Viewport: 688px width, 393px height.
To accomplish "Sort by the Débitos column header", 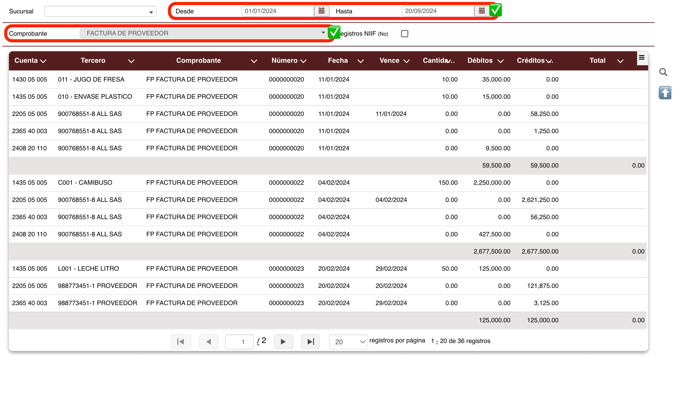I will (x=480, y=61).
